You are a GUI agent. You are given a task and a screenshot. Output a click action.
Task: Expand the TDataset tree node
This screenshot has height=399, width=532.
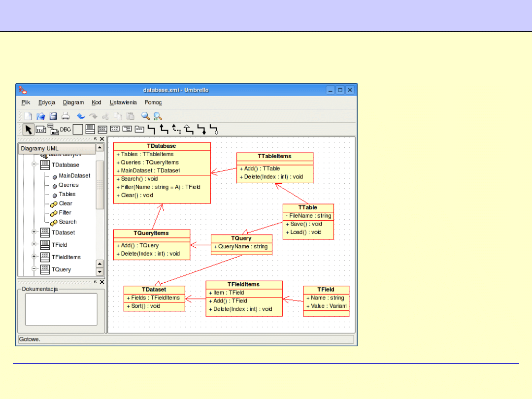(35, 233)
